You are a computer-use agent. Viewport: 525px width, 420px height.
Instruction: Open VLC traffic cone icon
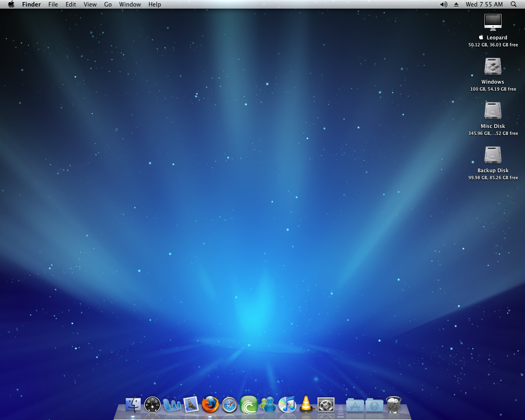tap(306, 404)
